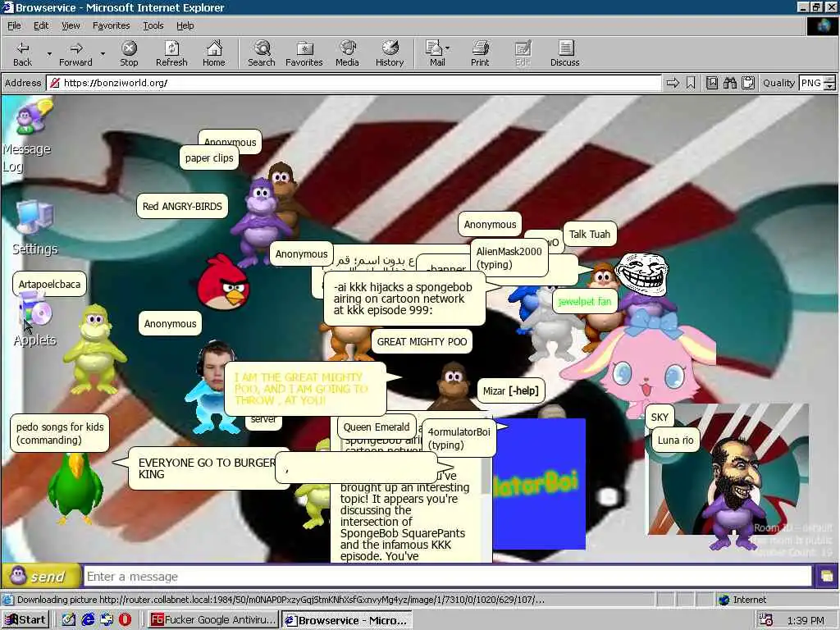The image size is (840, 630).
Task: Click the Quality down arrow
Action: tap(830, 87)
